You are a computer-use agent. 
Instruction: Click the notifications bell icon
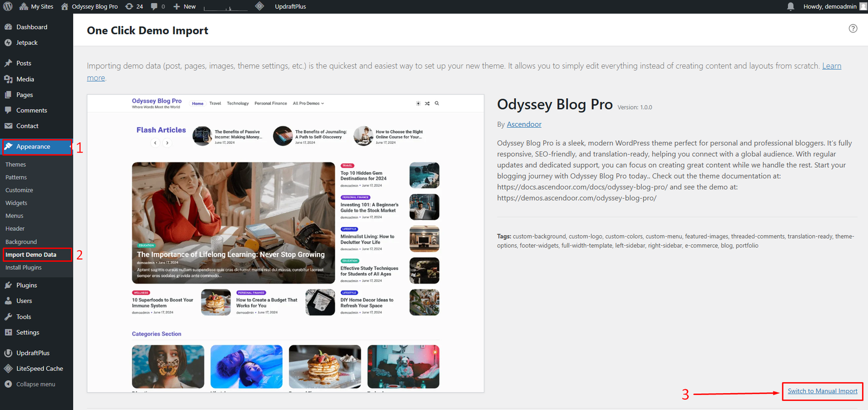790,7
